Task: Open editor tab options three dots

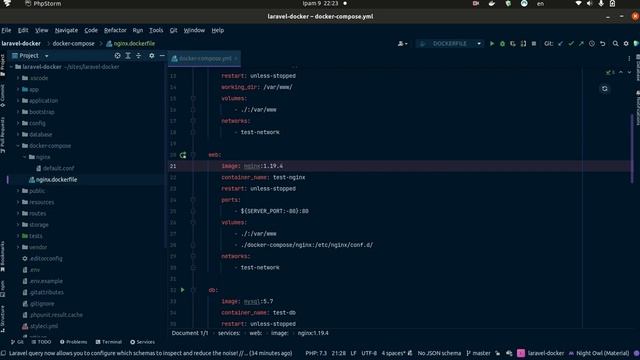Action: [629, 58]
